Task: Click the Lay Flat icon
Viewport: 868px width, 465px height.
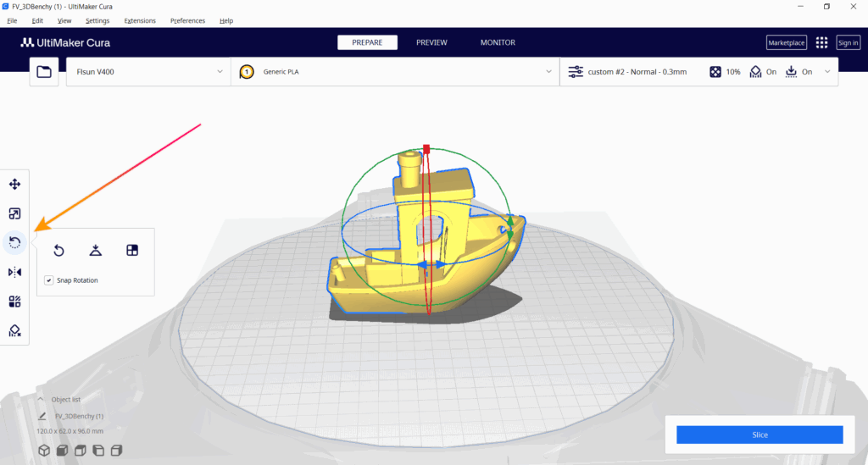Action: 95,251
